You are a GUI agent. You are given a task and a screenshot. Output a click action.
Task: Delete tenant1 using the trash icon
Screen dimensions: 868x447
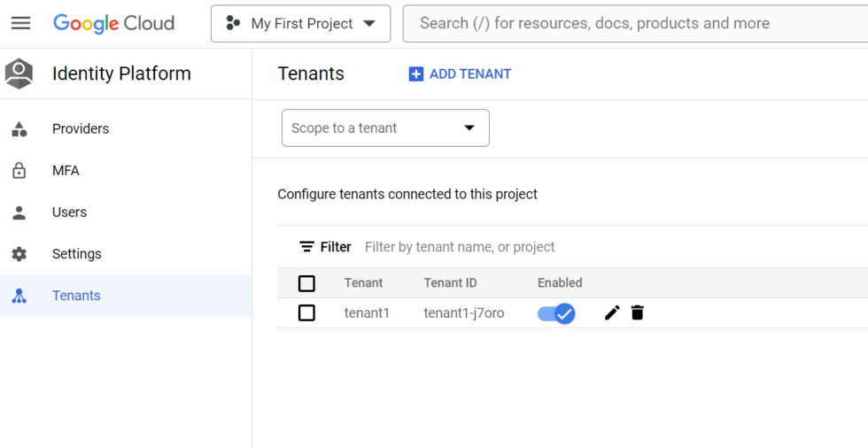[637, 313]
